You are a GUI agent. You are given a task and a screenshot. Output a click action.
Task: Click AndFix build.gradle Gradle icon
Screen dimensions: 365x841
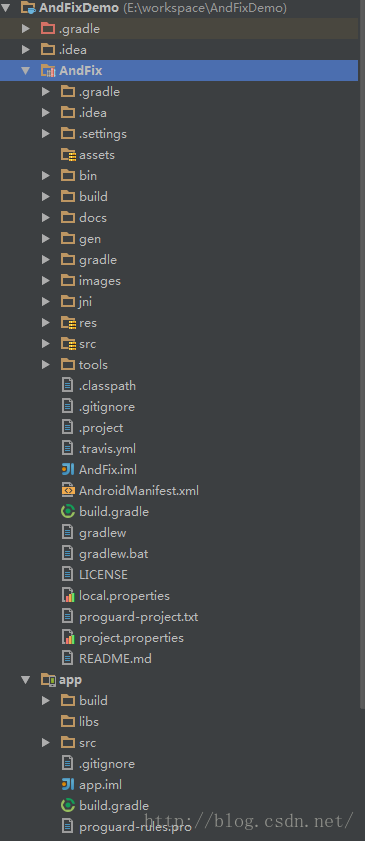tap(68, 512)
